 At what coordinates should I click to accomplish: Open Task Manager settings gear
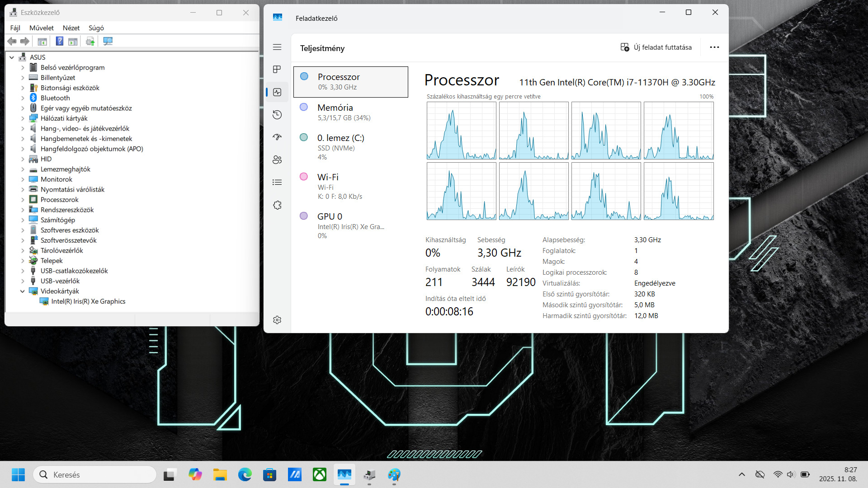pyautogui.click(x=277, y=320)
